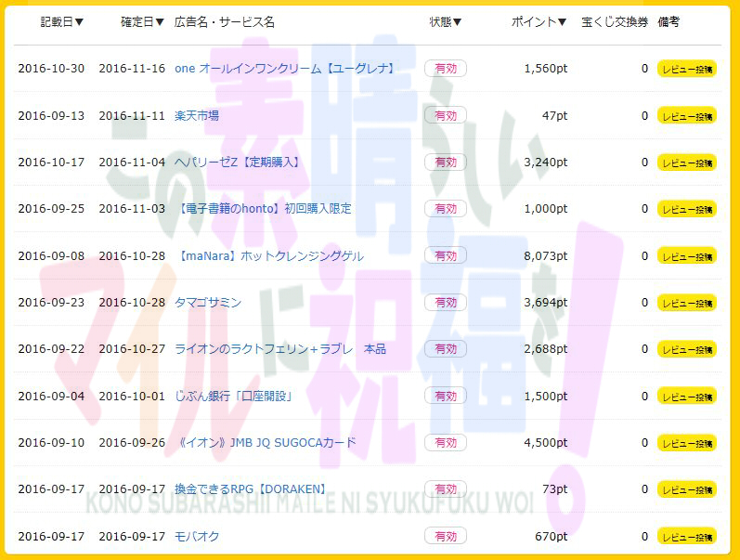Viewport: 740px width, 560px height.
Task: Click 有効 status badge in DORAKEN row
Action: 446,489
